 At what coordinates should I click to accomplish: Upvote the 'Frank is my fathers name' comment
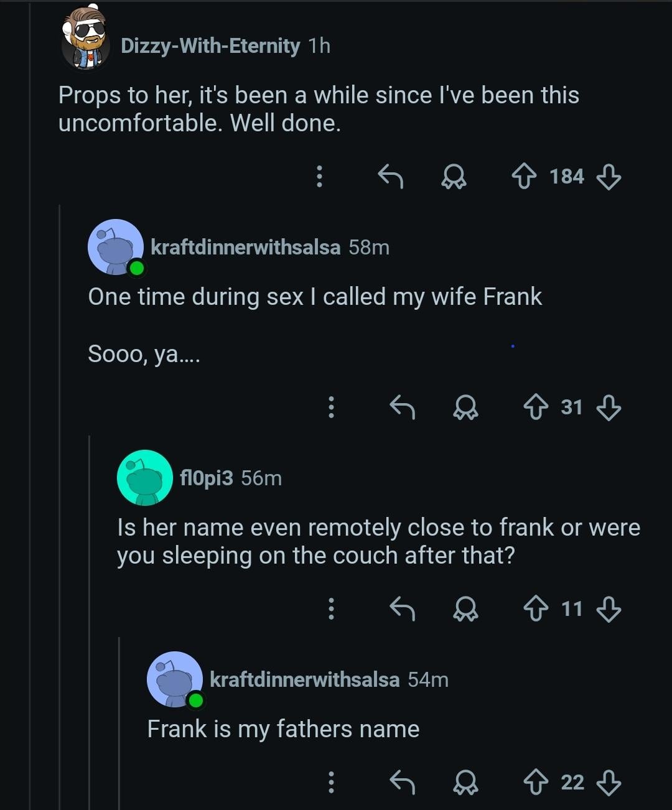point(536,782)
